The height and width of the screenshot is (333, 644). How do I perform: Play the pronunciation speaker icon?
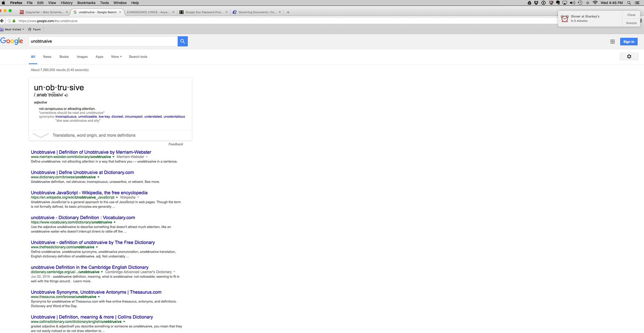(66, 95)
